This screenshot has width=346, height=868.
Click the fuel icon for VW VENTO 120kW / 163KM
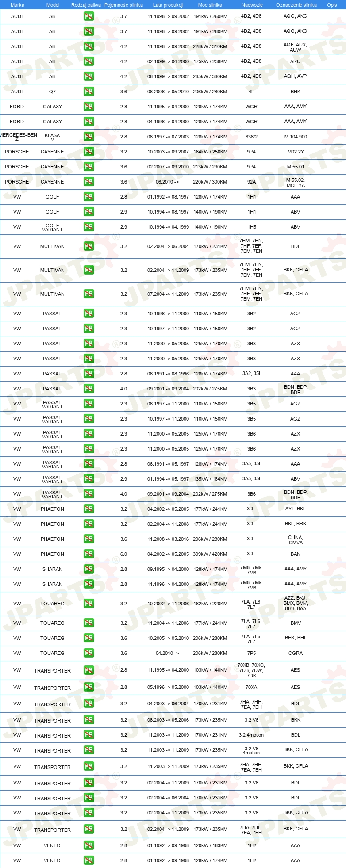[x=88, y=845]
